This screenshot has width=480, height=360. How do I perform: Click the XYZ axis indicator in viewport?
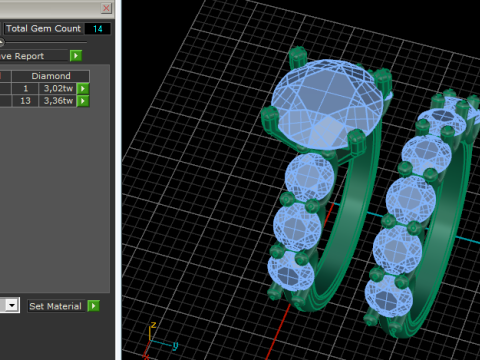click(160, 341)
